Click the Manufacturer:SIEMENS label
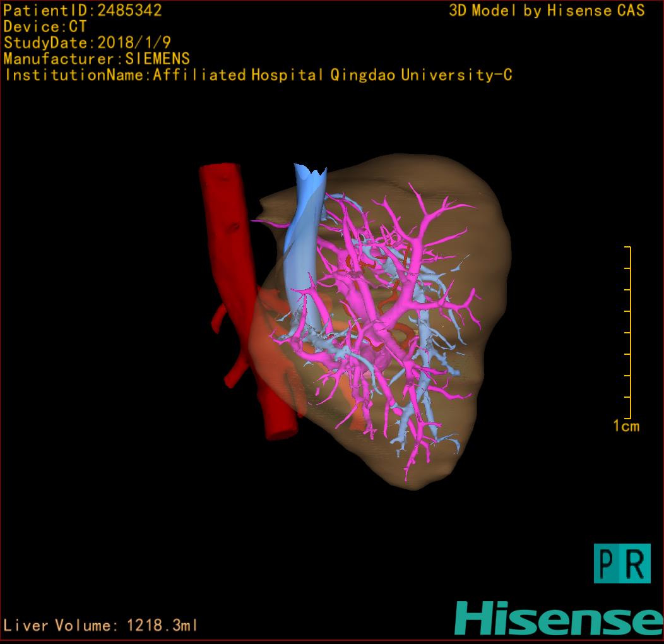This screenshot has width=664, height=644. [x=97, y=59]
